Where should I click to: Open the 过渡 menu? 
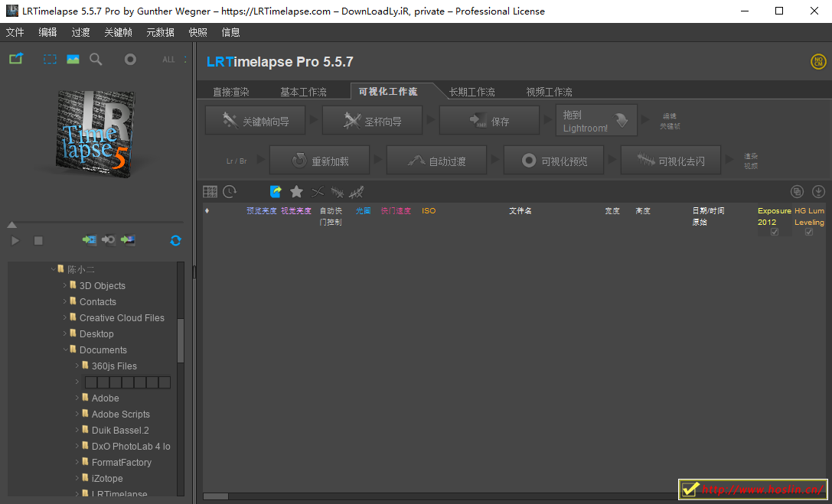click(x=80, y=32)
